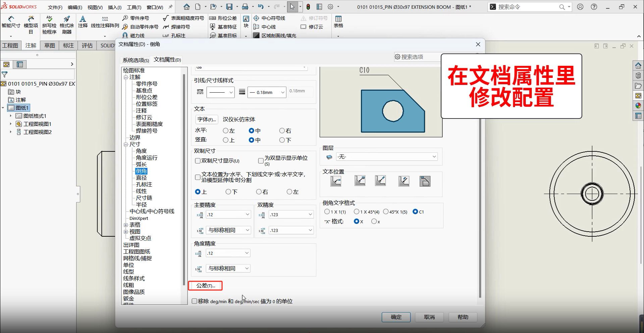Open the Tables (表格) tool
The width and height of the screenshot is (644, 333).
coord(338,22)
